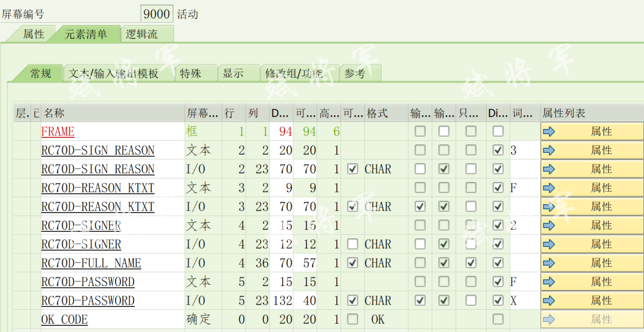The image size is (644, 332).
Task: Toggle the Di… checkbox in FRAME row
Action: pos(498,131)
